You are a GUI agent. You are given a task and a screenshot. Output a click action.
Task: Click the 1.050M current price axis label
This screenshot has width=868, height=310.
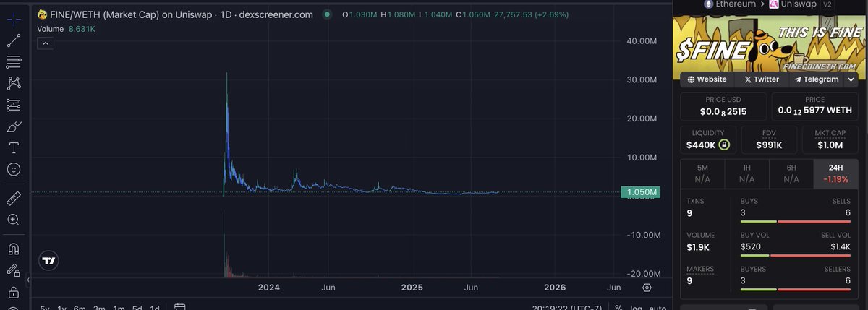click(640, 192)
